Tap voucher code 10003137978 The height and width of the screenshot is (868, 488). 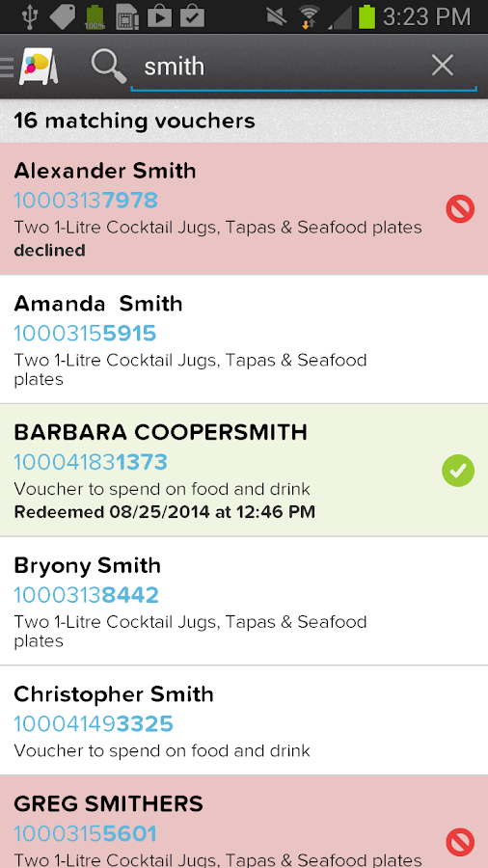coord(86,201)
